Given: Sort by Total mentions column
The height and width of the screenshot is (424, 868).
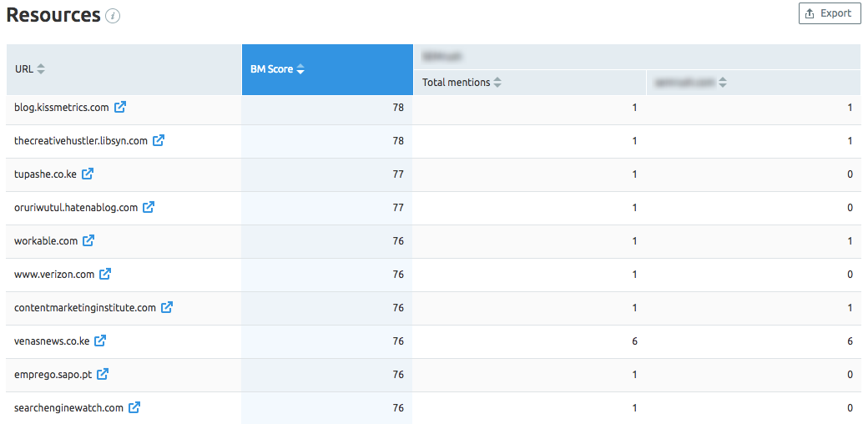Looking at the screenshot, I should (497, 83).
